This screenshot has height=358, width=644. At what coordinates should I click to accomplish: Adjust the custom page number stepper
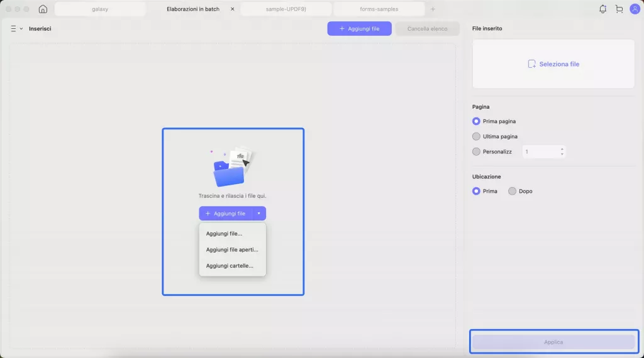pos(562,152)
